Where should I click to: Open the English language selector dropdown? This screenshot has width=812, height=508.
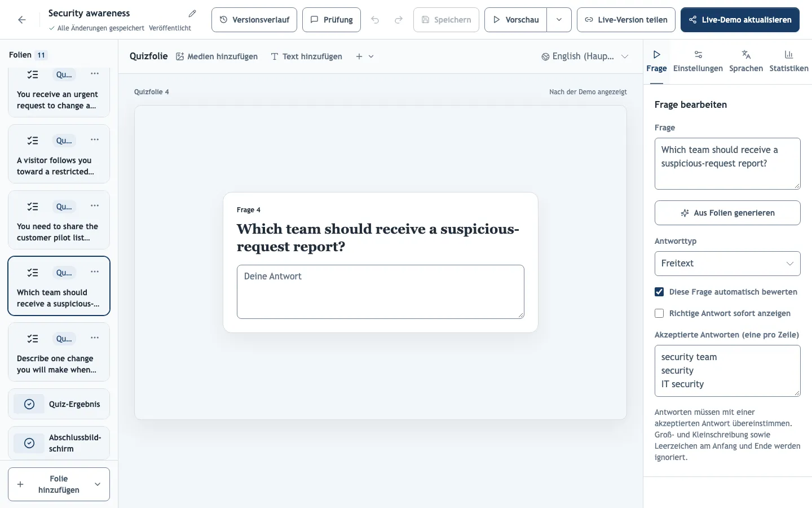(x=585, y=56)
